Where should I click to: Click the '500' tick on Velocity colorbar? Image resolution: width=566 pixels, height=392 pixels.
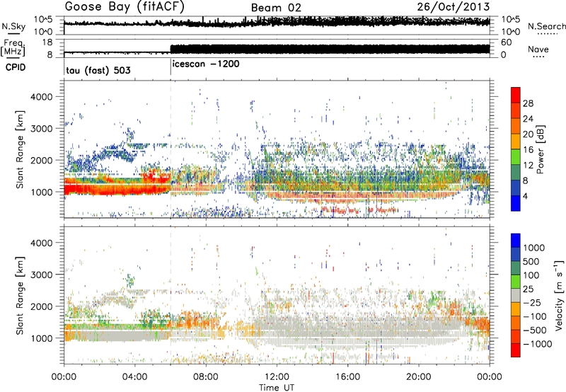click(532, 261)
